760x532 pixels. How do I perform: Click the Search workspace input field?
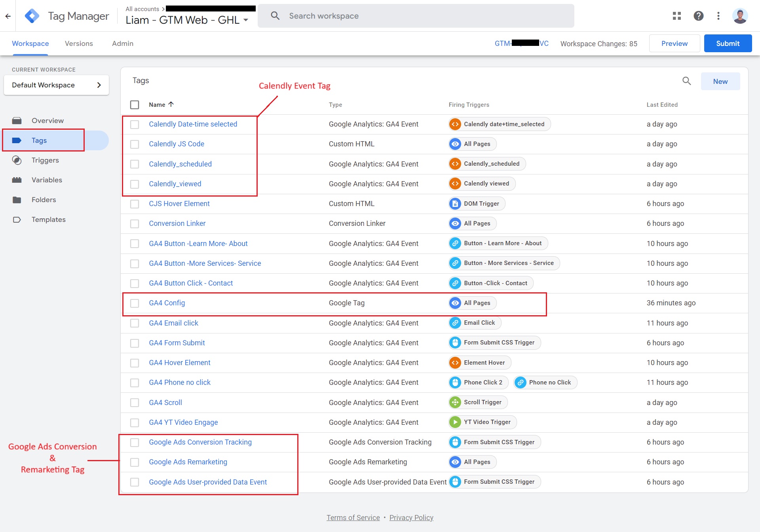tap(416, 16)
